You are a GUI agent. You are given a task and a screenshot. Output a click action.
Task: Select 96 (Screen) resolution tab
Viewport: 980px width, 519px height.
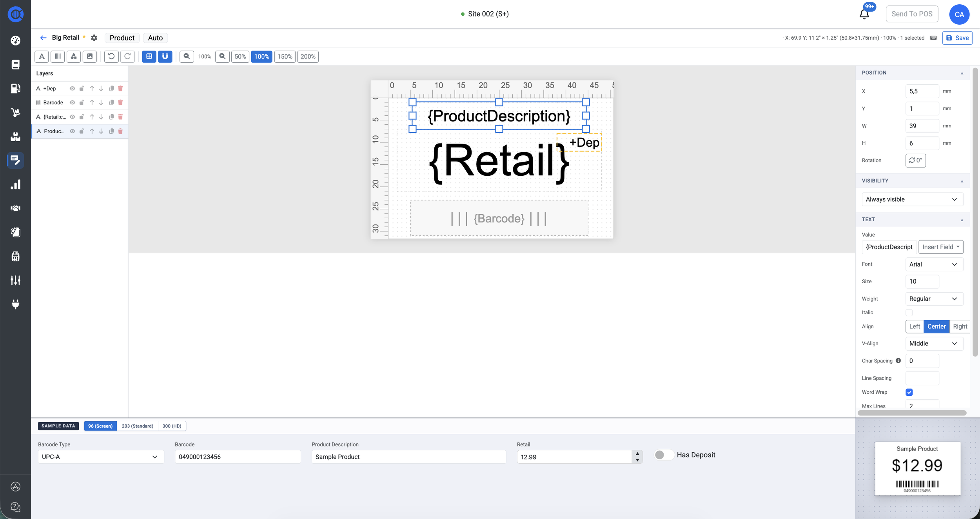pos(100,426)
